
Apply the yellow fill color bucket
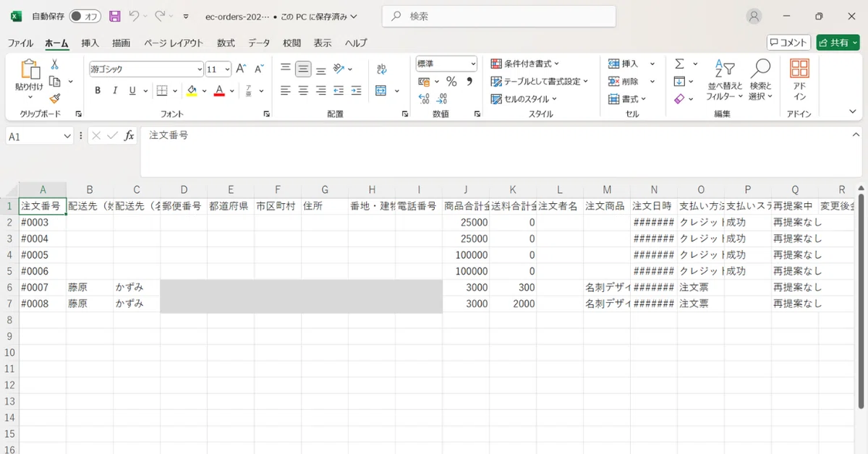point(192,90)
